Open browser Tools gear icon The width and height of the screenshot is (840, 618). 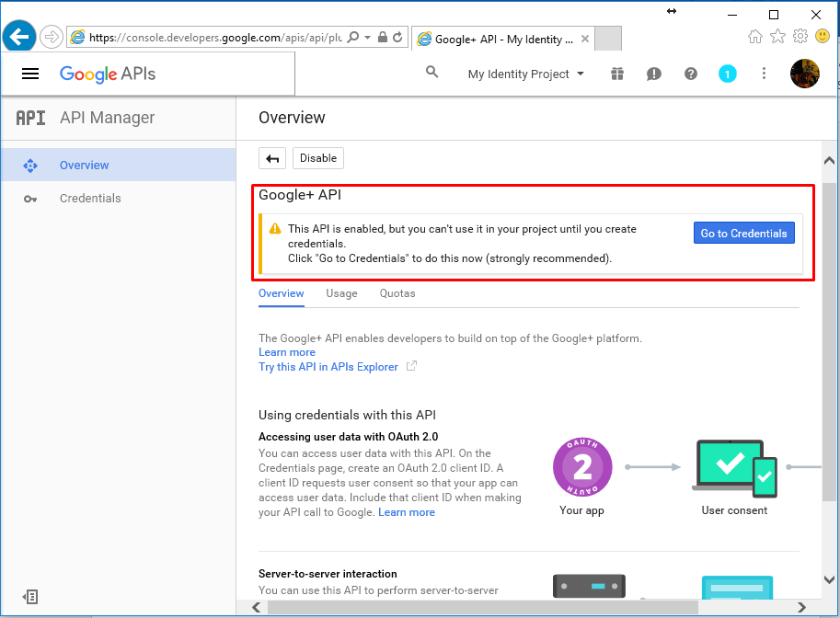tap(800, 37)
